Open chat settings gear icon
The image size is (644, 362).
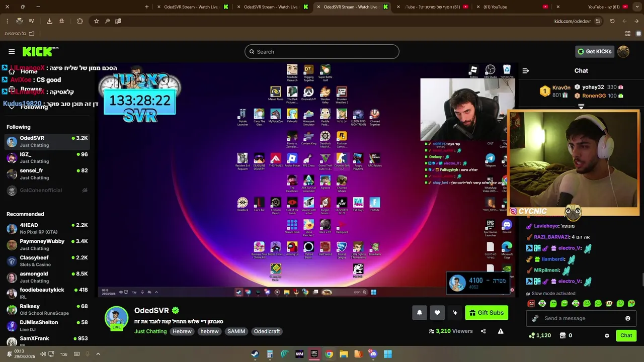click(607, 335)
